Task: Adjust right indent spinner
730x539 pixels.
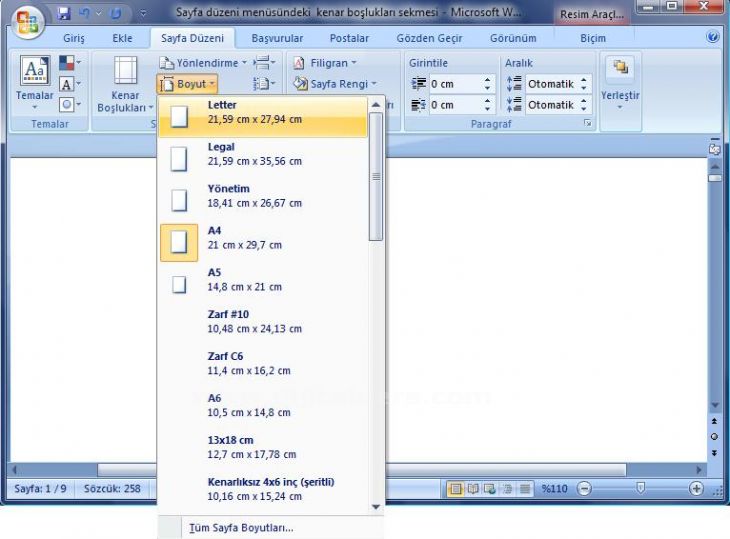Action: (x=487, y=105)
